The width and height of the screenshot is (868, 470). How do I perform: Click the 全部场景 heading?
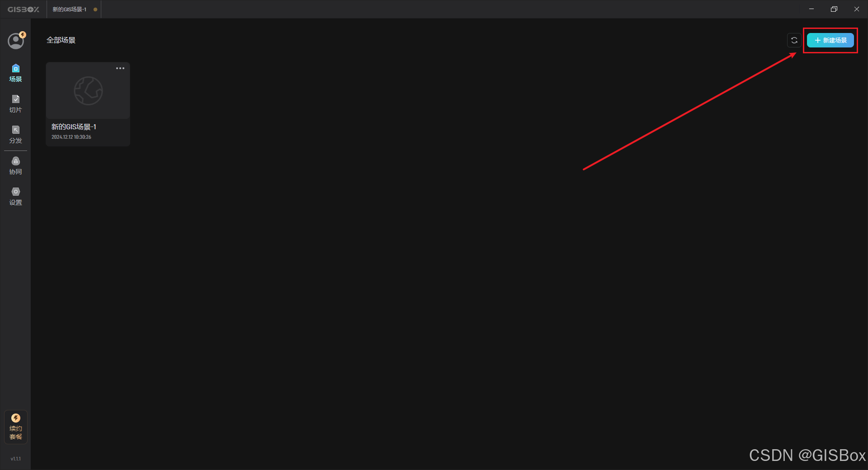click(x=61, y=40)
